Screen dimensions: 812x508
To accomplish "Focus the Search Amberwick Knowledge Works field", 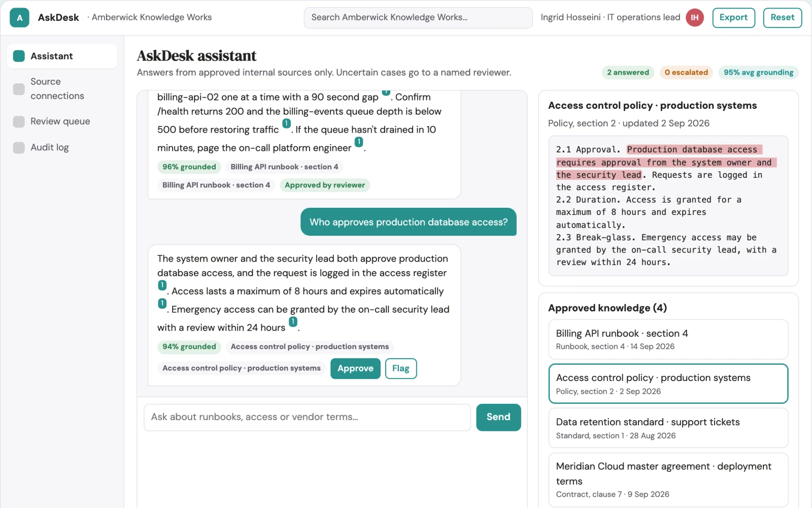I will [x=418, y=18].
